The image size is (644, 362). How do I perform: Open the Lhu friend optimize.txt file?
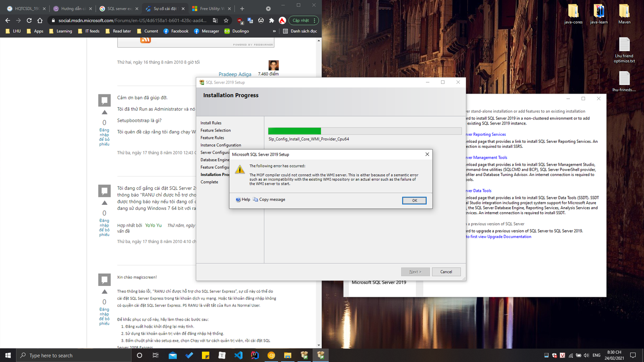tap(624, 50)
